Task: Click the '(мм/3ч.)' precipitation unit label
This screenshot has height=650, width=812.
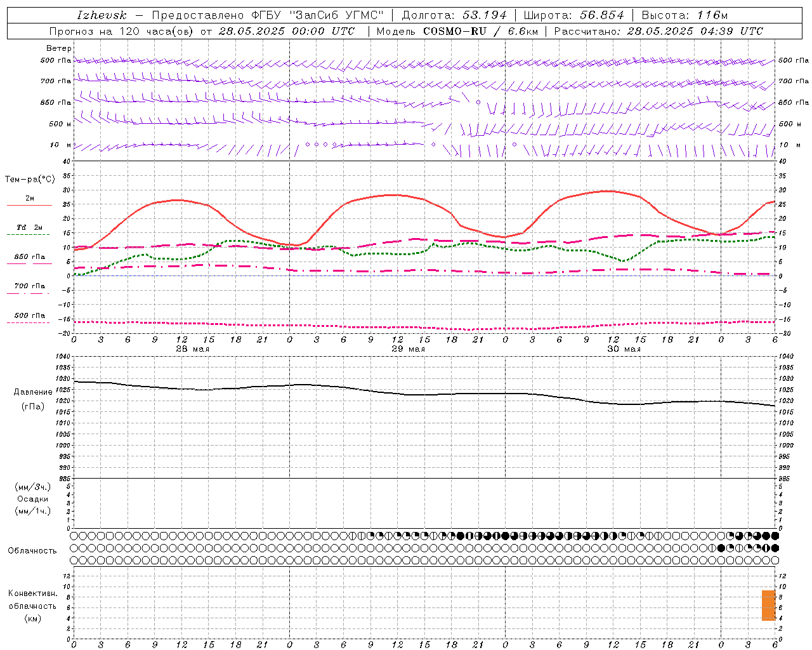Action: point(33,487)
